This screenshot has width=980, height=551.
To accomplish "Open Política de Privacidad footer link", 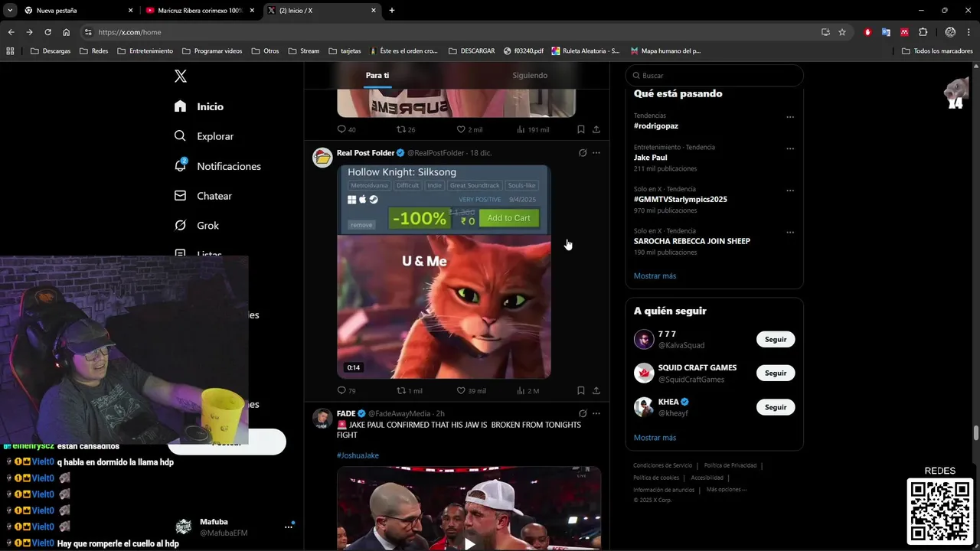I will coord(730,465).
